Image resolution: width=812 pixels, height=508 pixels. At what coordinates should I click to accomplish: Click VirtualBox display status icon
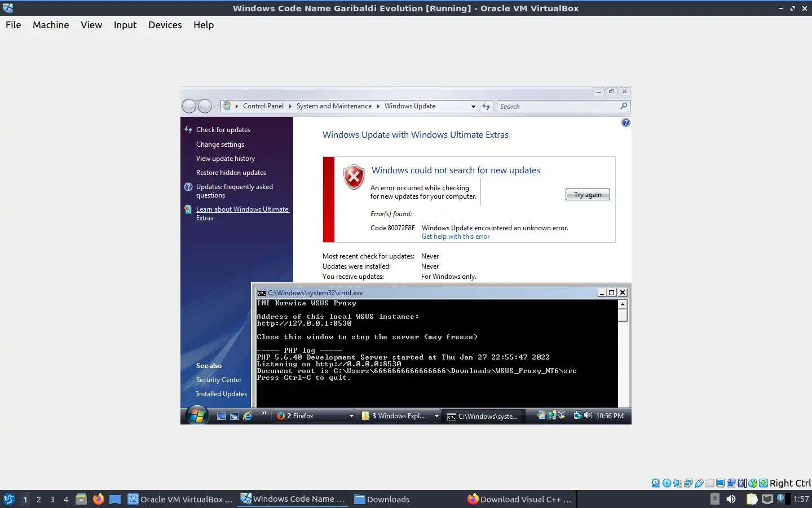pos(720,483)
